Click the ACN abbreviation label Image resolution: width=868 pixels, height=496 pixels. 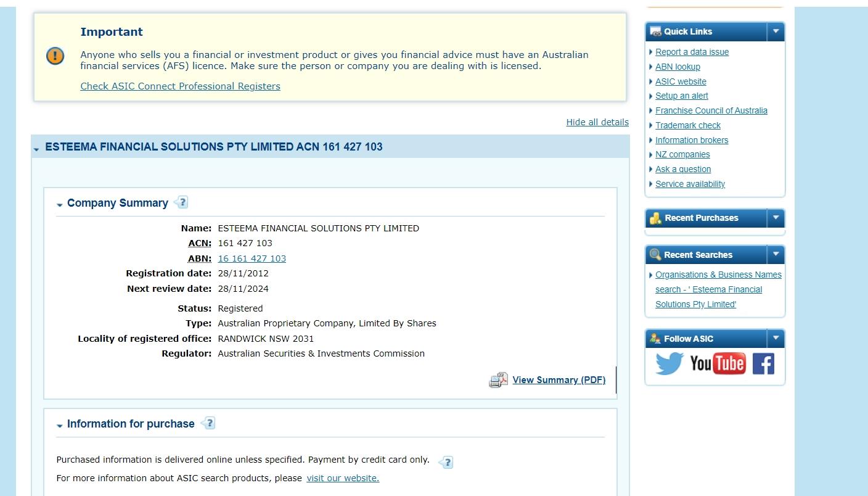pyautogui.click(x=200, y=243)
